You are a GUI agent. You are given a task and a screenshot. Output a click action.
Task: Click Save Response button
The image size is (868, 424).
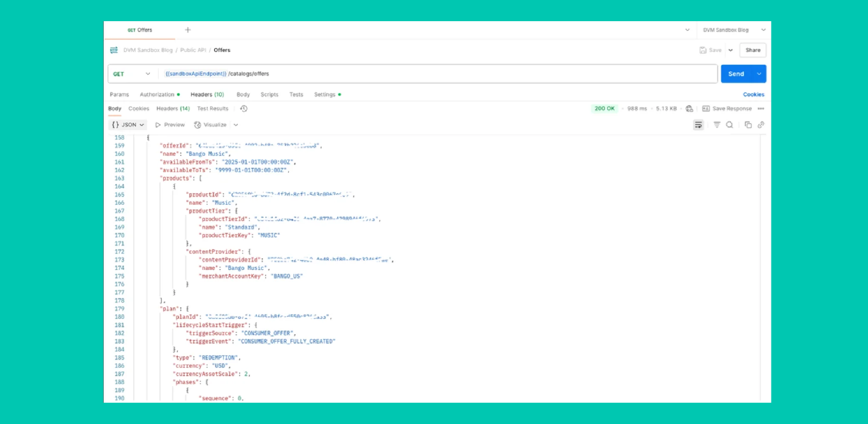727,109
